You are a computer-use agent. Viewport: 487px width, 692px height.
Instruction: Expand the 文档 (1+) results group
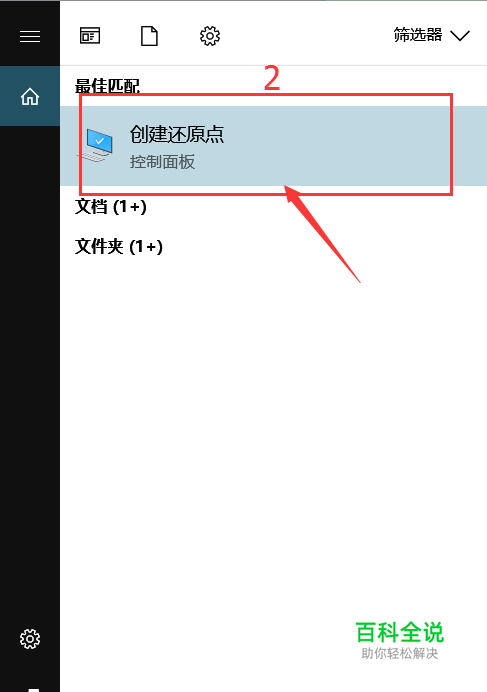pyautogui.click(x=111, y=207)
